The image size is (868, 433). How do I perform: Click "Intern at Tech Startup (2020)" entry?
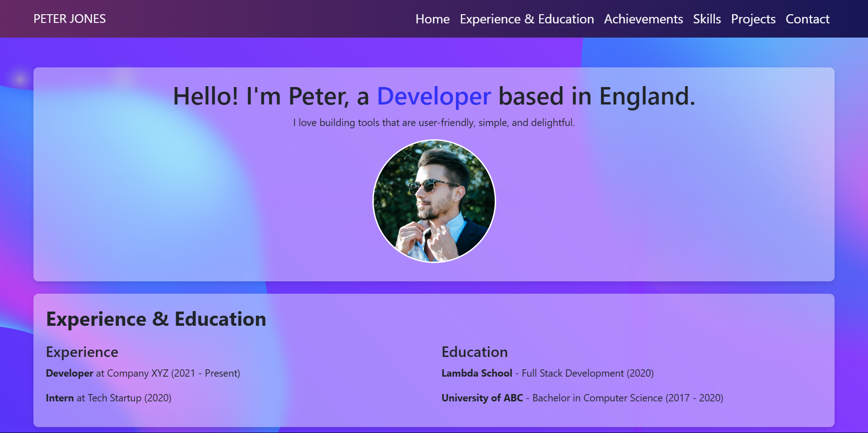point(109,398)
